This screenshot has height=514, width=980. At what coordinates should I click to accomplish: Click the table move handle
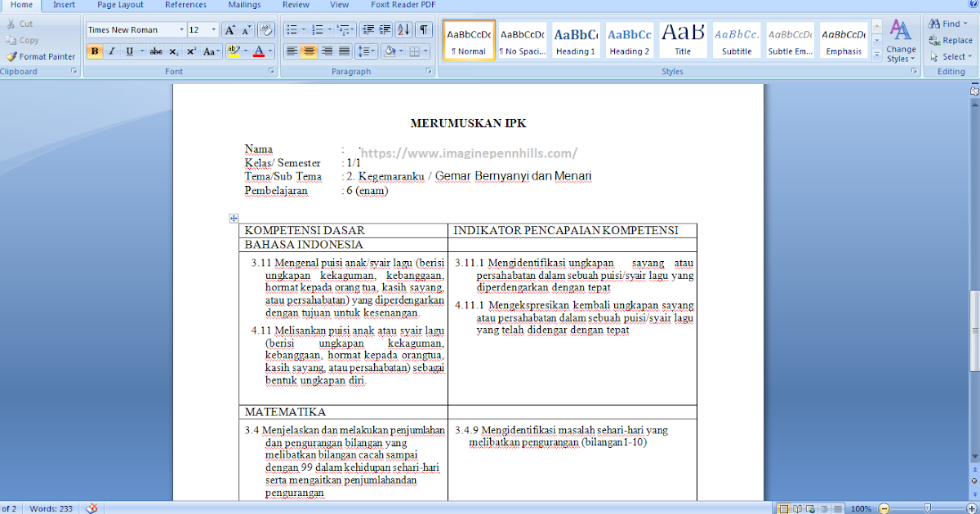point(234,218)
